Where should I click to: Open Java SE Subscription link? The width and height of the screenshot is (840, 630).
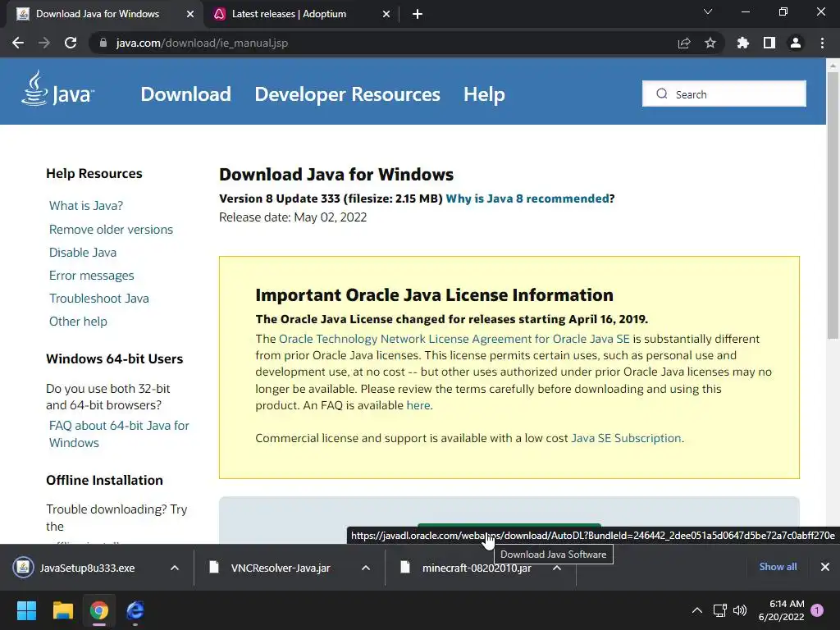click(626, 438)
